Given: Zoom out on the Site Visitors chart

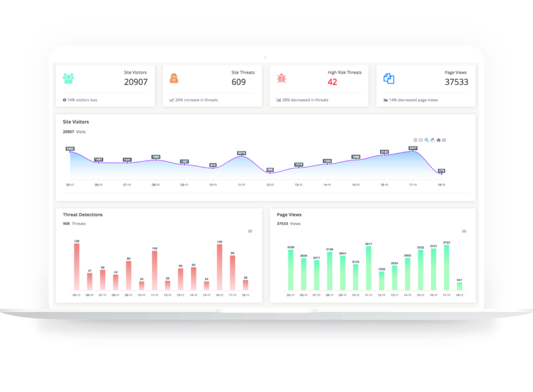Looking at the screenshot, I should point(421,140).
